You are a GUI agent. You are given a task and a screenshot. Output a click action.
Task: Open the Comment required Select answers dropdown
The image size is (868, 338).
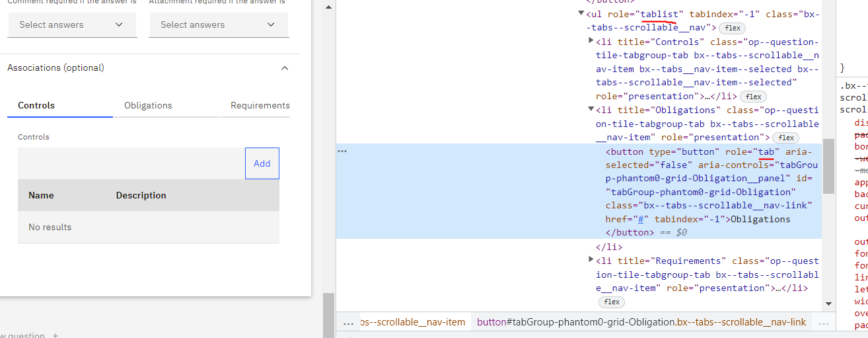(x=72, y=25)
